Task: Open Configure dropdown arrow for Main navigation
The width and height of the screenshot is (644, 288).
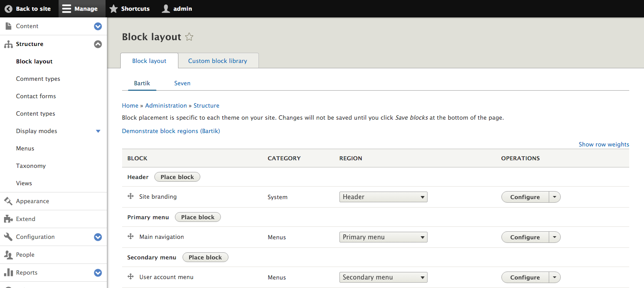Action: click(x=555, y=237)
